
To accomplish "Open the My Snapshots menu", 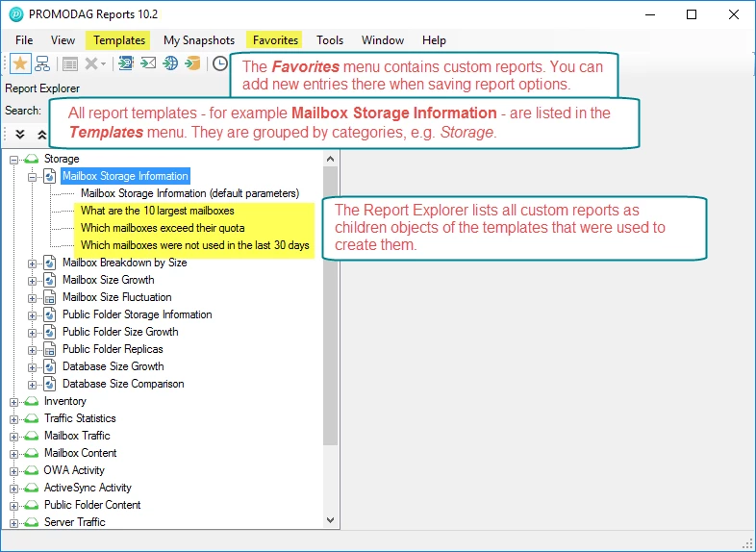I will pos(199,40).
